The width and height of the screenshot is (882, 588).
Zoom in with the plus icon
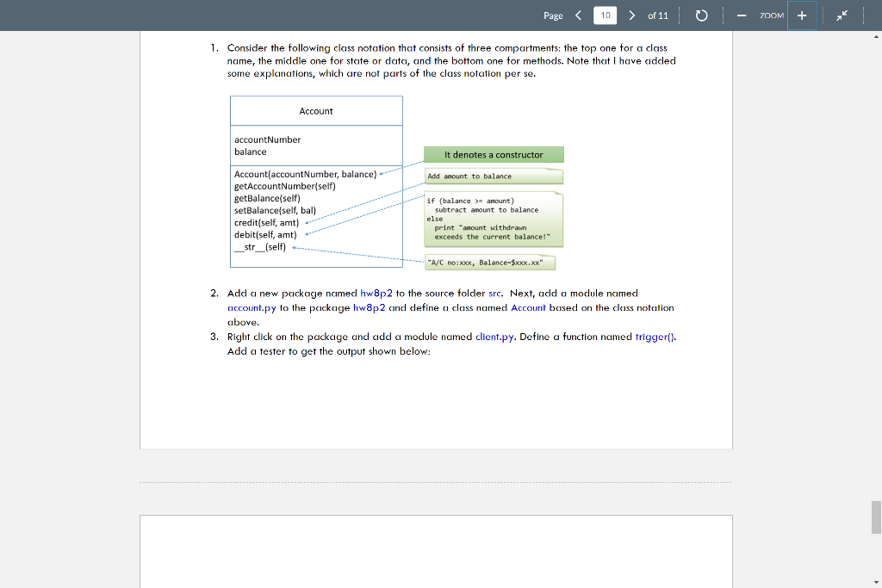(x=803, y=15)
